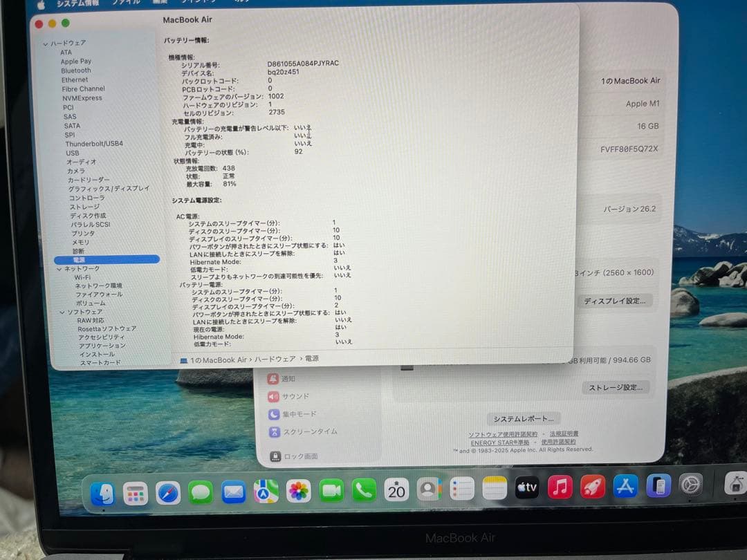Select NVMExpress in the sidebar
747x560 pixels.
(x=82, y=98)
